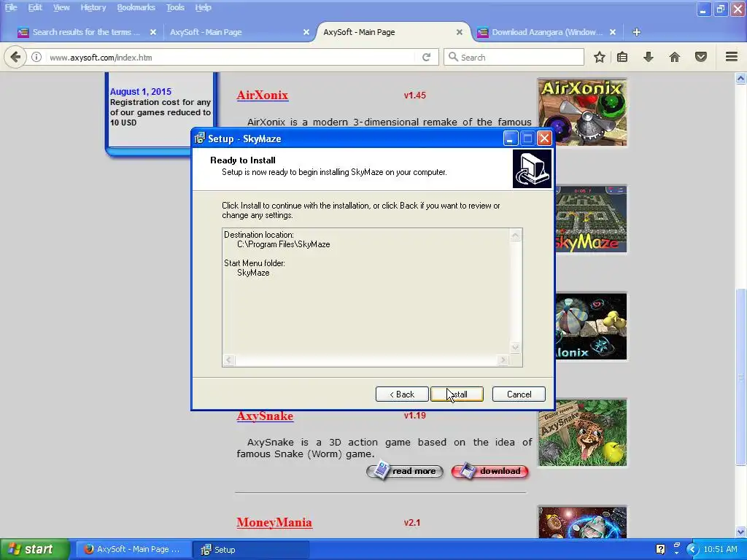Click the setup summary scroll right arrow
The width and height of the screenshot is (747, 560).
click(503, 360)
